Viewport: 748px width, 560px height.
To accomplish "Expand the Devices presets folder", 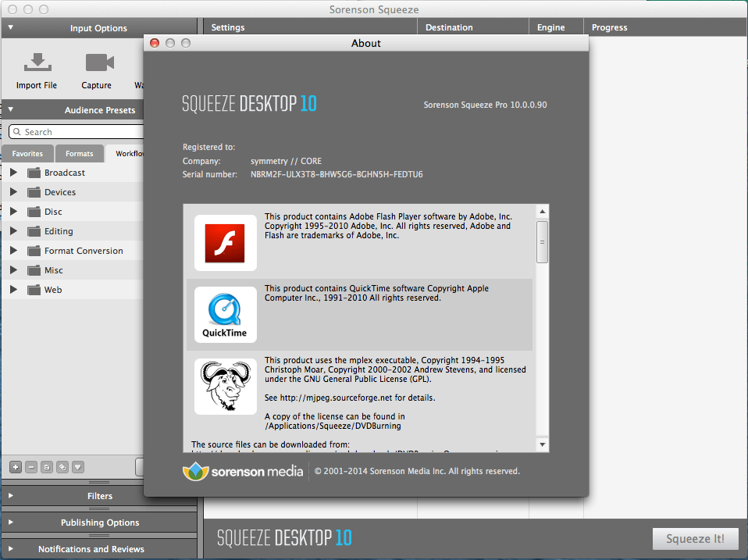I will tap(14, 192).
